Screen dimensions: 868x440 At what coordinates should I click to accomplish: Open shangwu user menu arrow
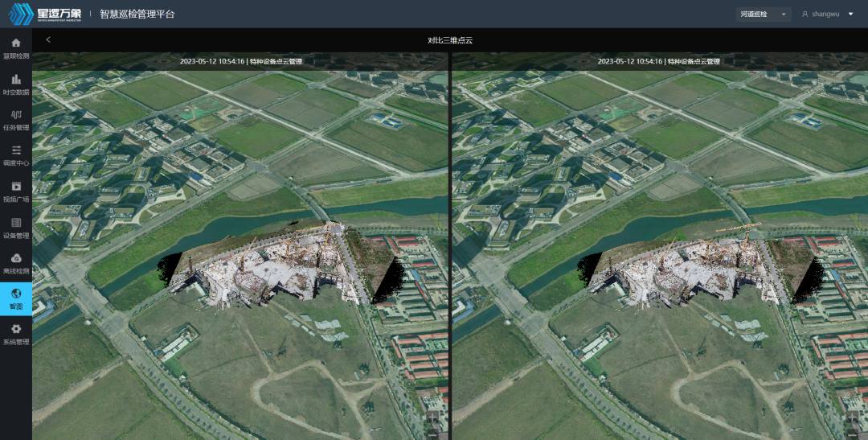tap(850, 14)
